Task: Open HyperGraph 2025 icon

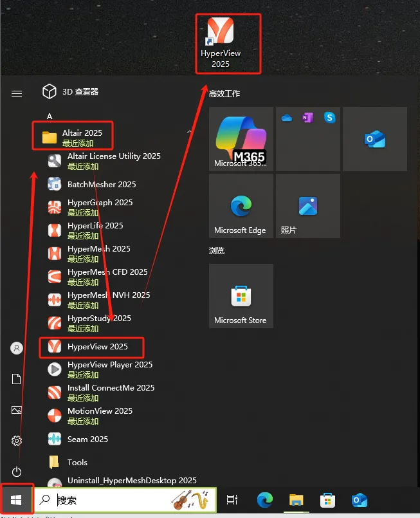Action: [x=55, y=207]
